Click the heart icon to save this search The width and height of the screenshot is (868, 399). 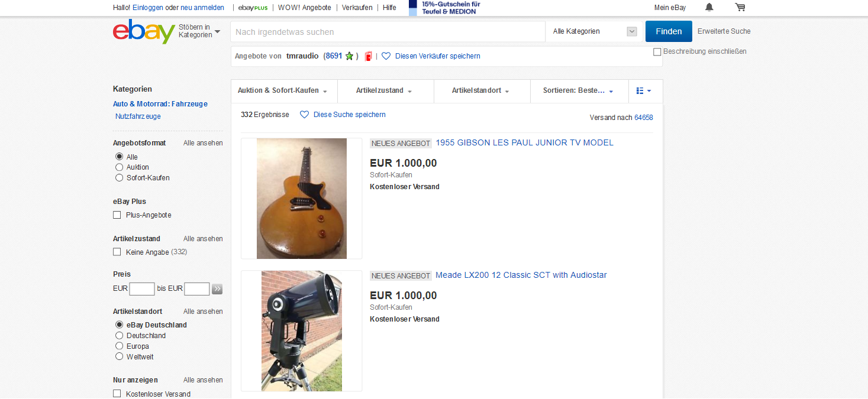click(304, 115)
